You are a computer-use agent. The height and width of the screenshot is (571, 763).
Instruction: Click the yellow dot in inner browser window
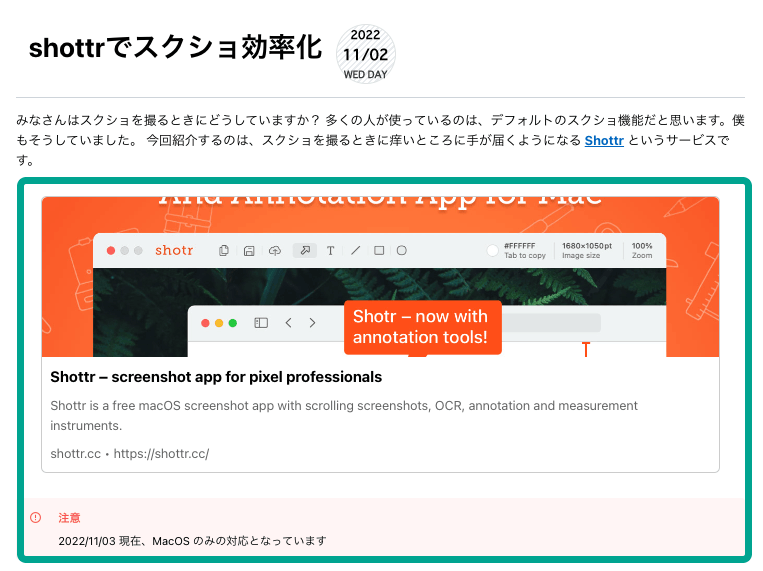point(219,323)
